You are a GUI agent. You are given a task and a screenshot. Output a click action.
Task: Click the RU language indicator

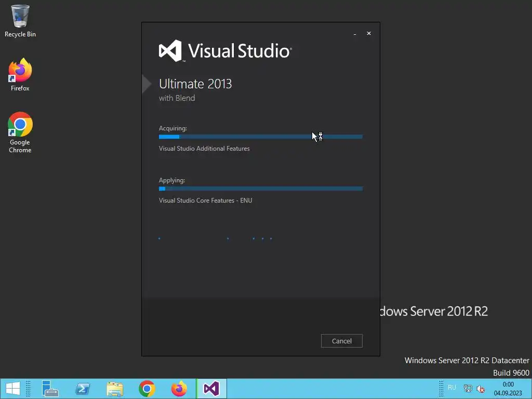click(x=452, y=388)
